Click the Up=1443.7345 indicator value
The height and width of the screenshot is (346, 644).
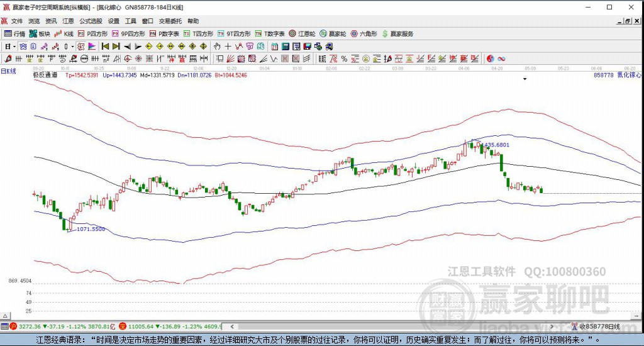click(119, 75)
